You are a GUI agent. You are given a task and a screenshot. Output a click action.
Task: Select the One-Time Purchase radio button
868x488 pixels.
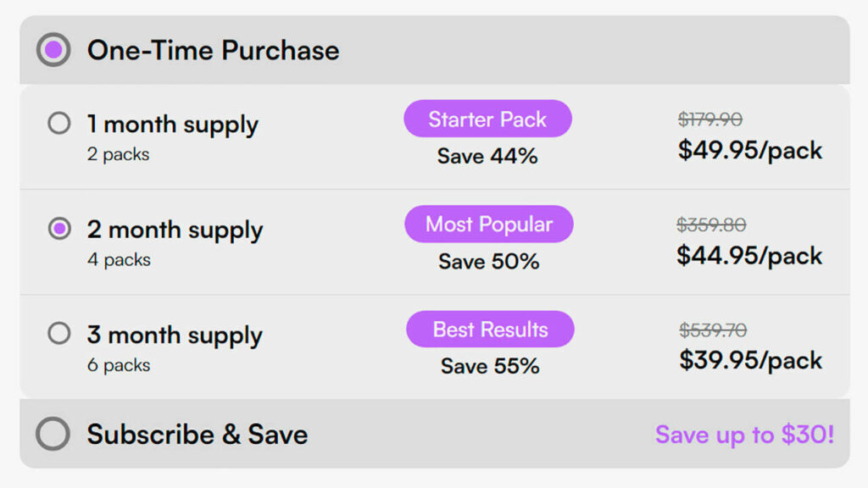[x=53, y=50]
